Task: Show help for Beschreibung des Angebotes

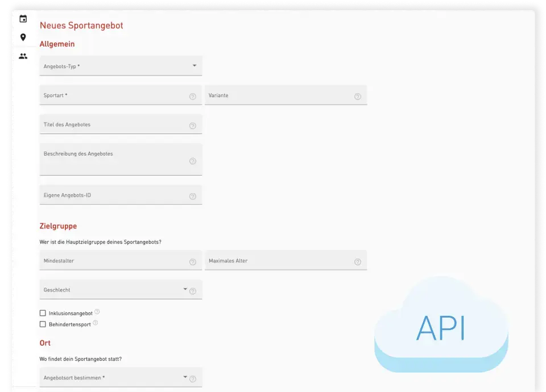Action: (193, 161)
